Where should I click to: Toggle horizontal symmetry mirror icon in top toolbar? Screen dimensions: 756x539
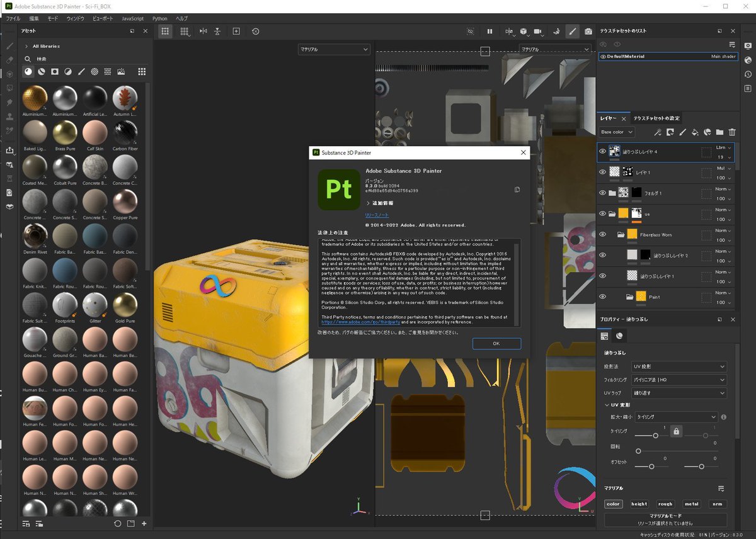(x=203, y=31)
